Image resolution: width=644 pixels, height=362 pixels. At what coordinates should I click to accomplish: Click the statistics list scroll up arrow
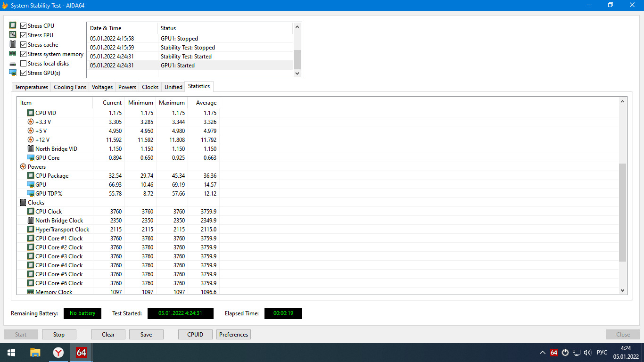point(623,101)
